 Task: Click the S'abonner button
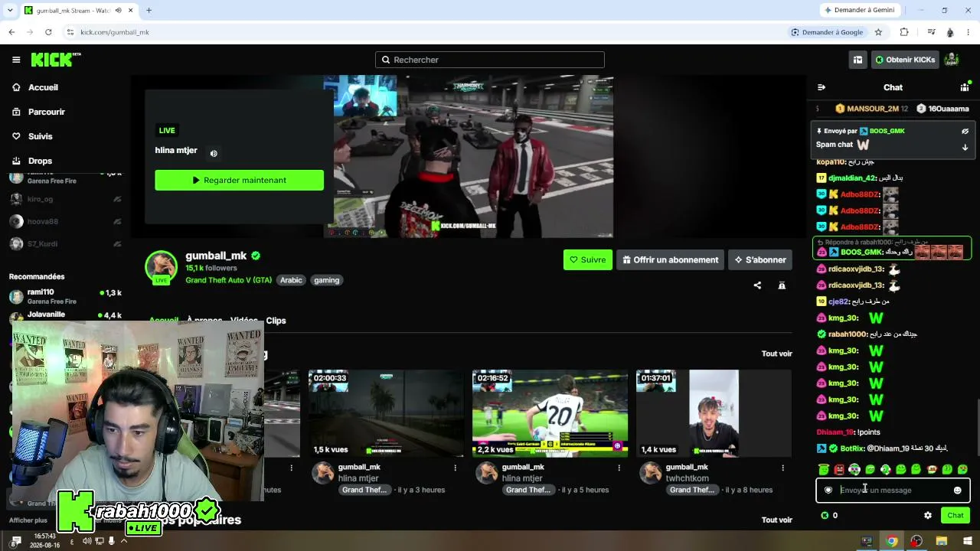click(x=760, y=259)
